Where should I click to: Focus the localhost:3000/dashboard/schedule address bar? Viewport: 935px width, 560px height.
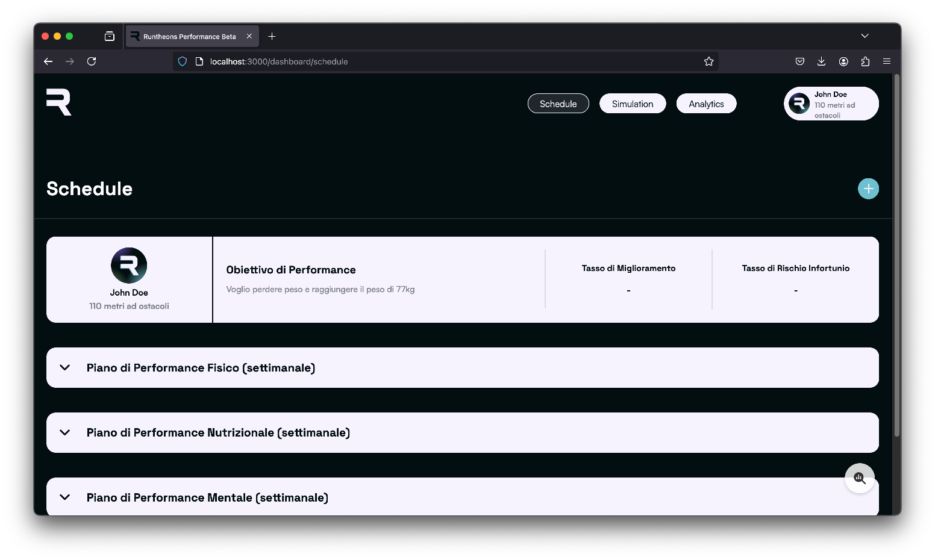pyautogui.click(x=446, y=61)
